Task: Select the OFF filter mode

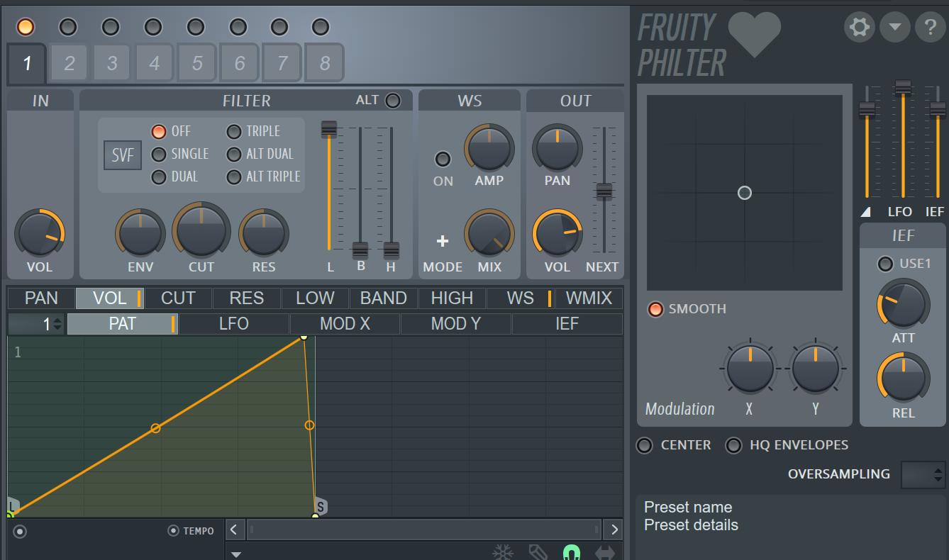Action: pos(159,132)
